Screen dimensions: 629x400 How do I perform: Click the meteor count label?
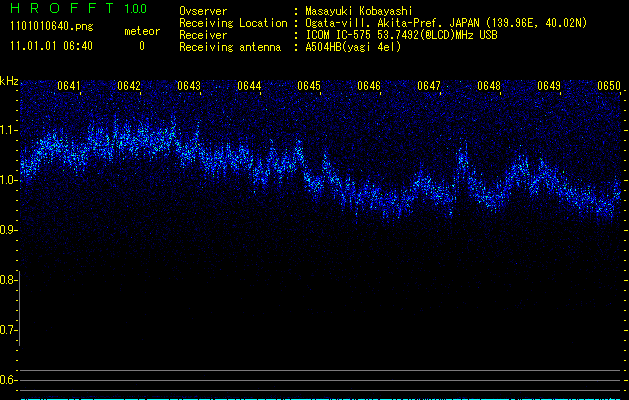141,32
